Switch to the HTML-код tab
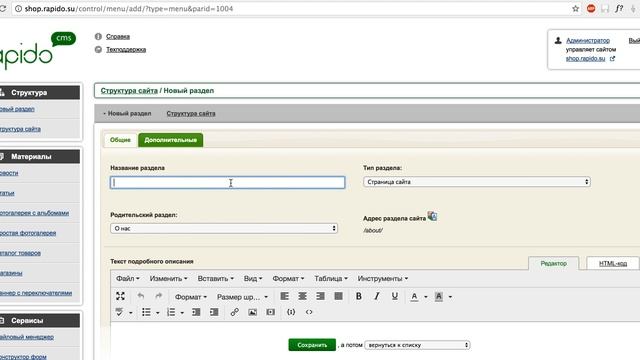 point(613,264)
